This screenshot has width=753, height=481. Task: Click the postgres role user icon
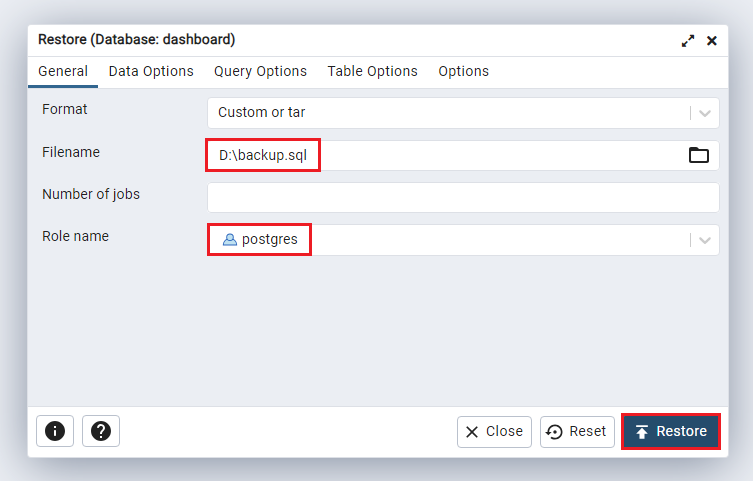click(x=229, y=240)
